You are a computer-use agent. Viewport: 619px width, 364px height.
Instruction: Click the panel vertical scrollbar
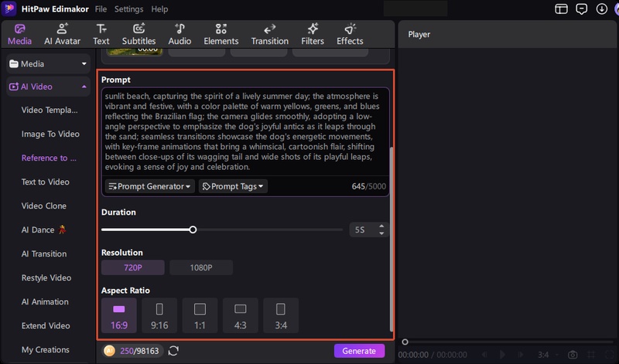pos(392,240)
